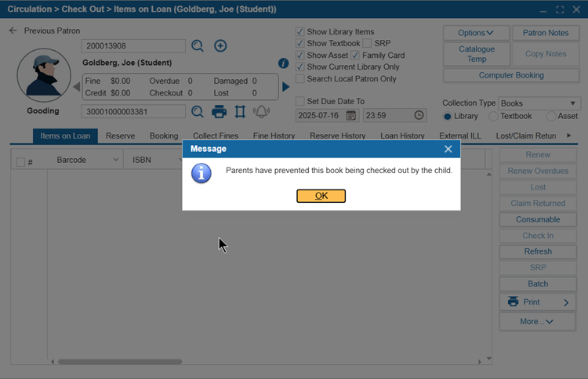Viewport: 588px width, 379px height.
Task: Click the Catalogue Temp button
Action: point(477,54)
